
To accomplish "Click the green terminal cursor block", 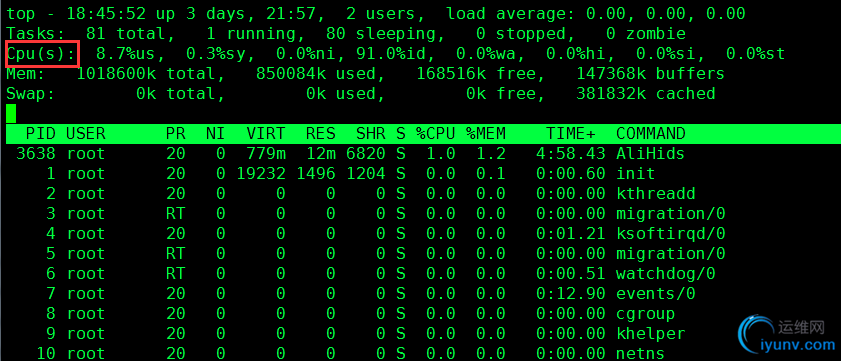I will tap(11, 113).
